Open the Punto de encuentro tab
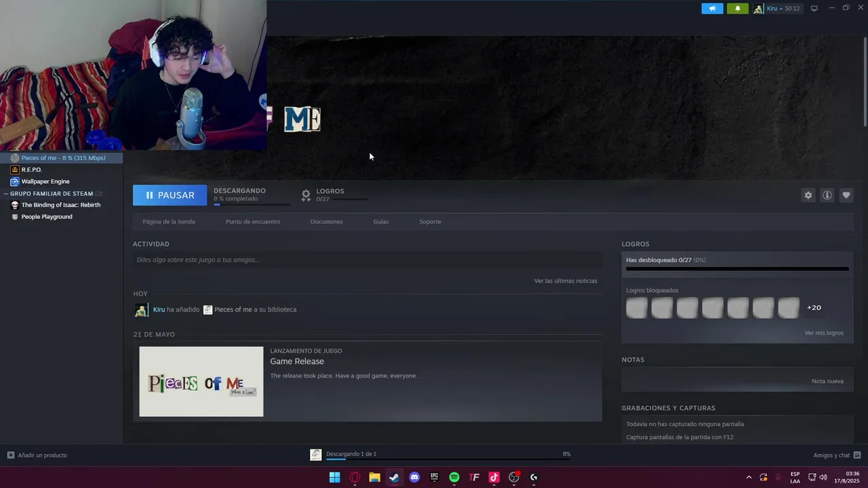This screenshot has height=488, width=868. tap(253, 222)
